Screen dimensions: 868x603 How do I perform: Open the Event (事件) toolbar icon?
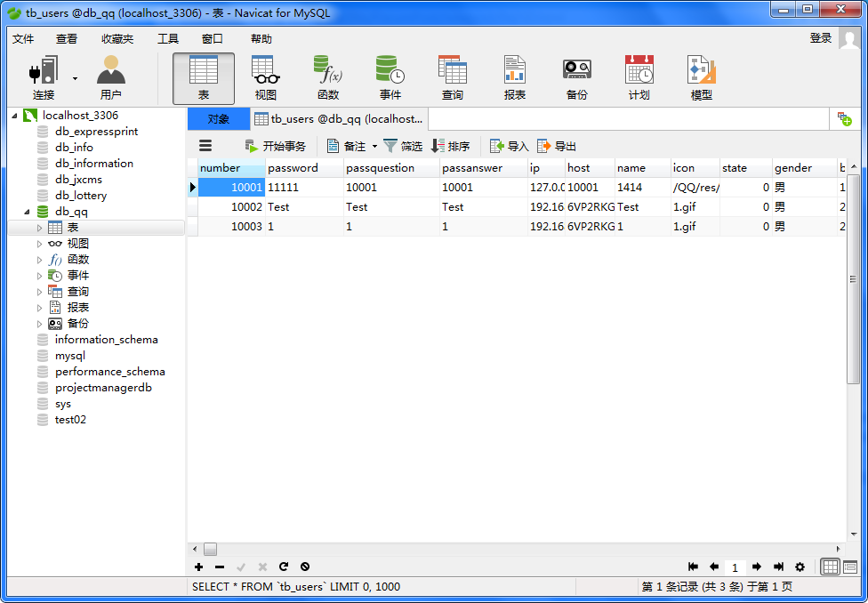point(390,78)
